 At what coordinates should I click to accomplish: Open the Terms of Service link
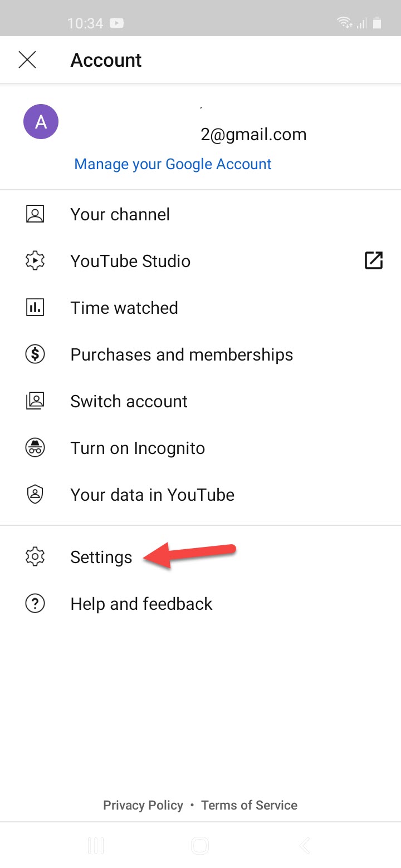pyautogui.click(x=249, y=805)
